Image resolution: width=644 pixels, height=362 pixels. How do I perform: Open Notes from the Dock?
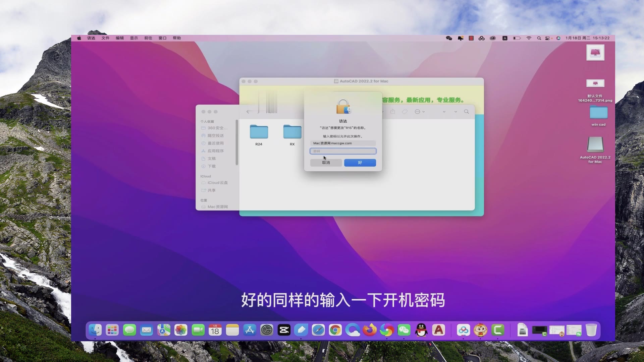[x=232, y=330]
